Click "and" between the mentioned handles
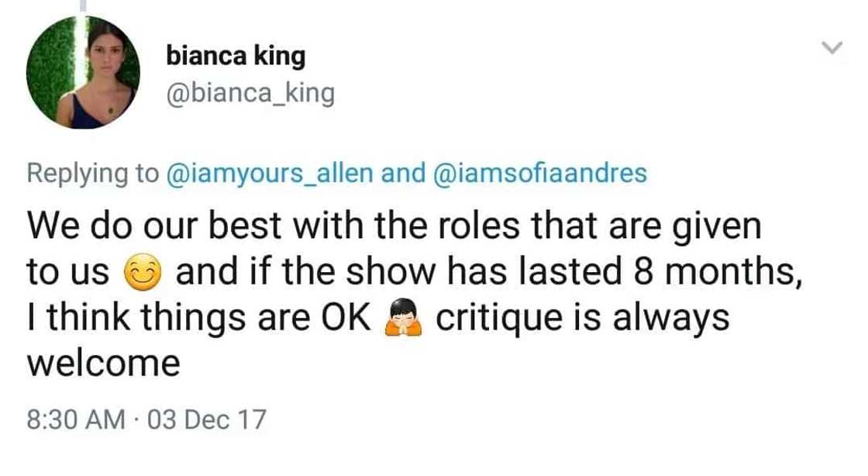 pos(405,173)
